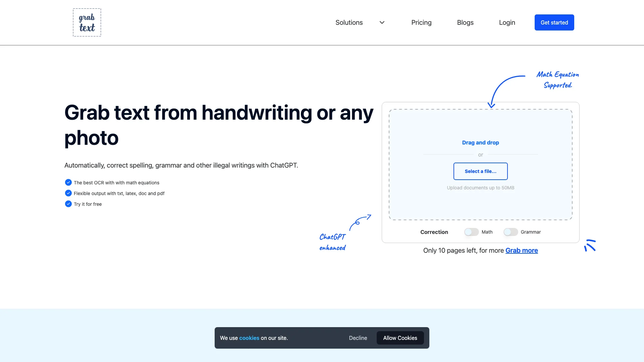The image size is (644, 362).
Task: Click the grab text logo icon
Action: click(87, 22)
